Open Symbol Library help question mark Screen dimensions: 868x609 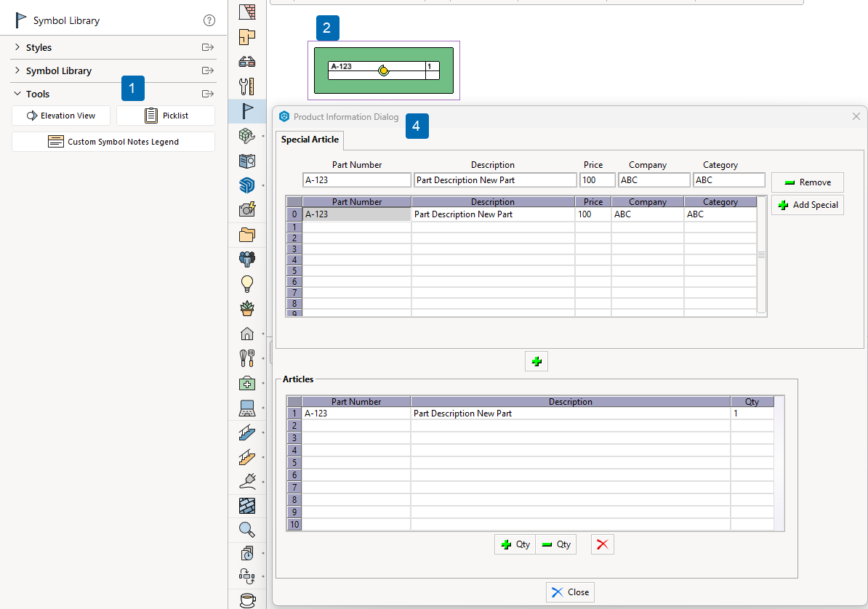point(209,20)
